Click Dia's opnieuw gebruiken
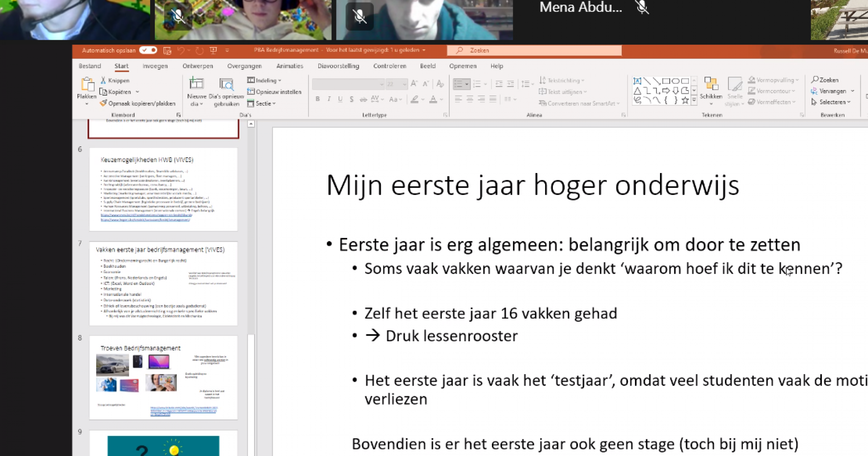Viewport: 868px width, 456px height. pyautogui.click(x=226, y=92)
